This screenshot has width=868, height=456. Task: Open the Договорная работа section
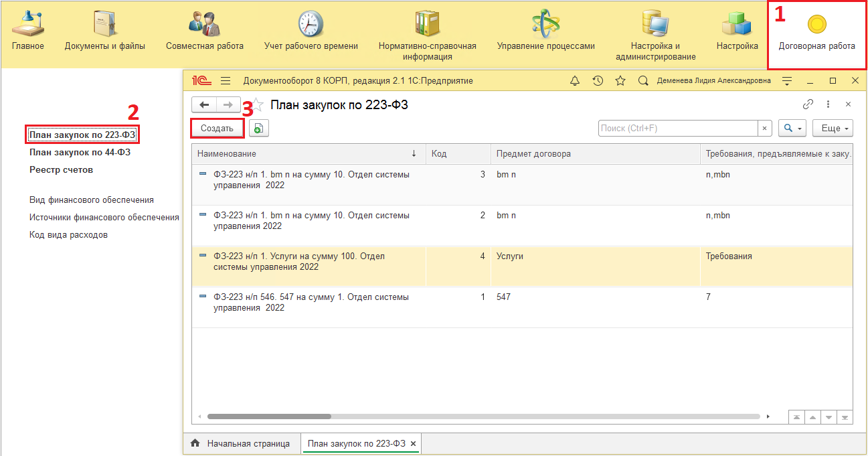coord(816,33)
